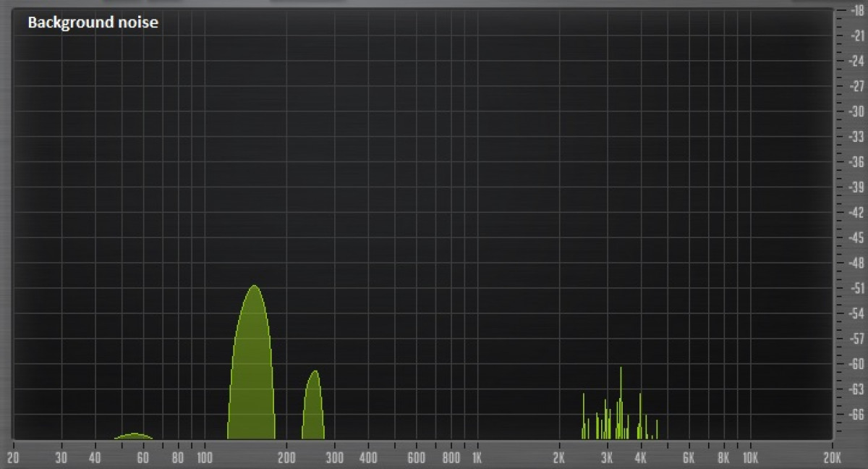Click the 1K frequency axis label
Screen dimensions: 868x469
(477, 457)
